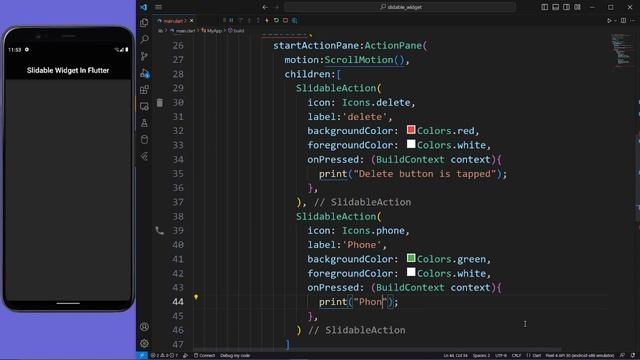Toggle the secondary sidebar layout
This screenshot has height=360, width=640.
coord(567,7)
